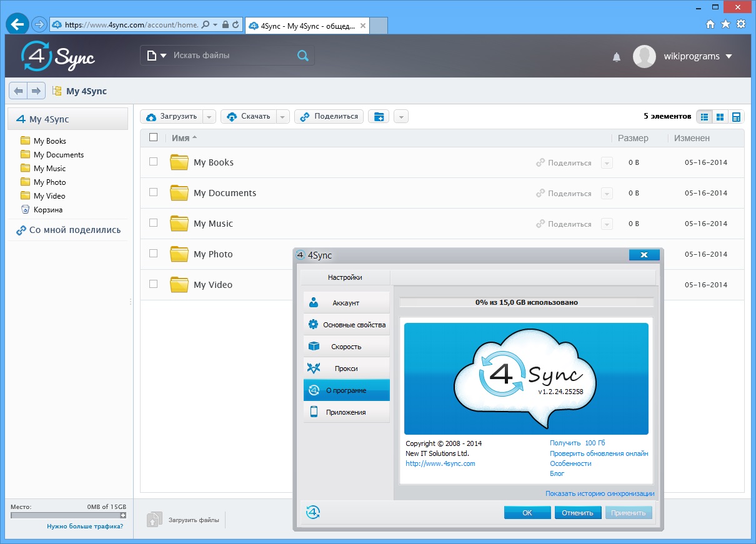The image size is (756, 544).
Task: Select the Приложения settings tab
Action: (346, 412)
